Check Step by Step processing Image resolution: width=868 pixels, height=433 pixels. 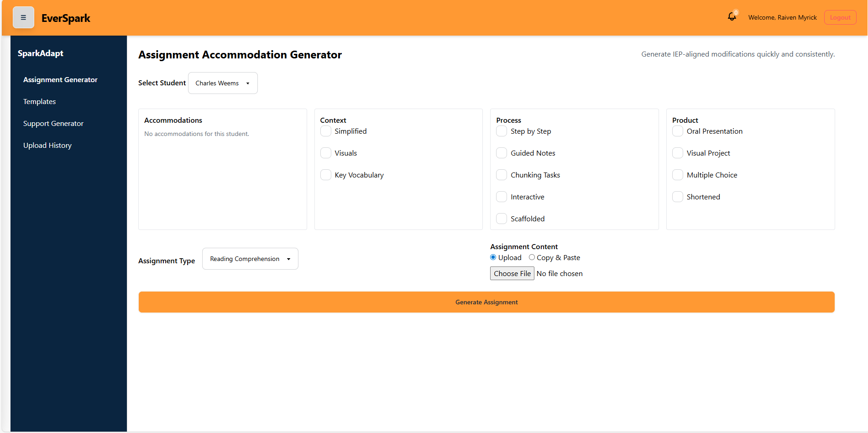pos(501,131)
